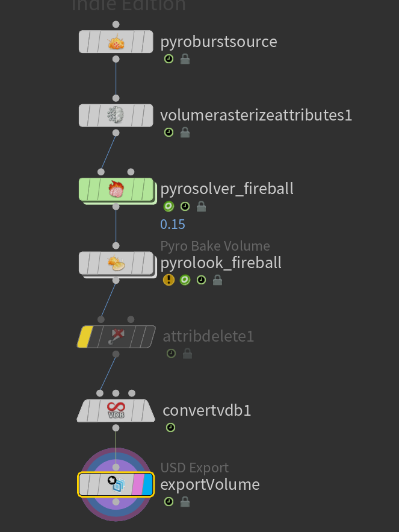This screenshot has width=399, height=532.
Task: Toggle the blue display flag on exportVolume
Action: 148,484
